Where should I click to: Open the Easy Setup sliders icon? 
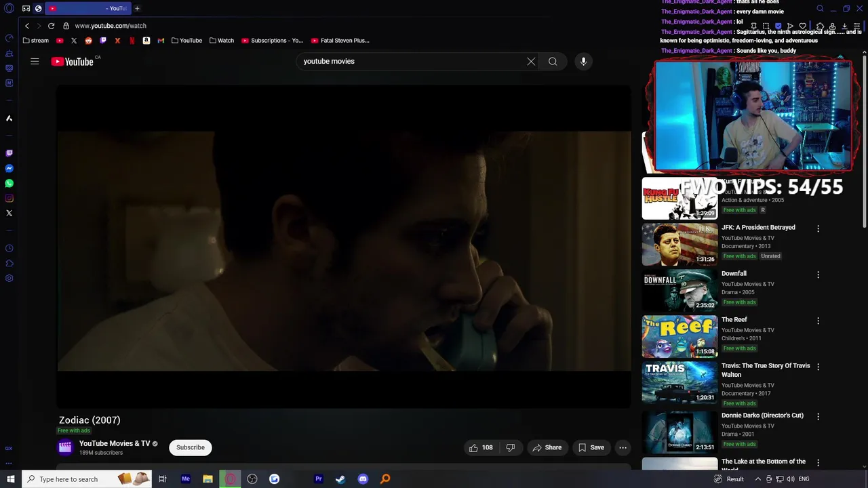[x=856, y=26]
